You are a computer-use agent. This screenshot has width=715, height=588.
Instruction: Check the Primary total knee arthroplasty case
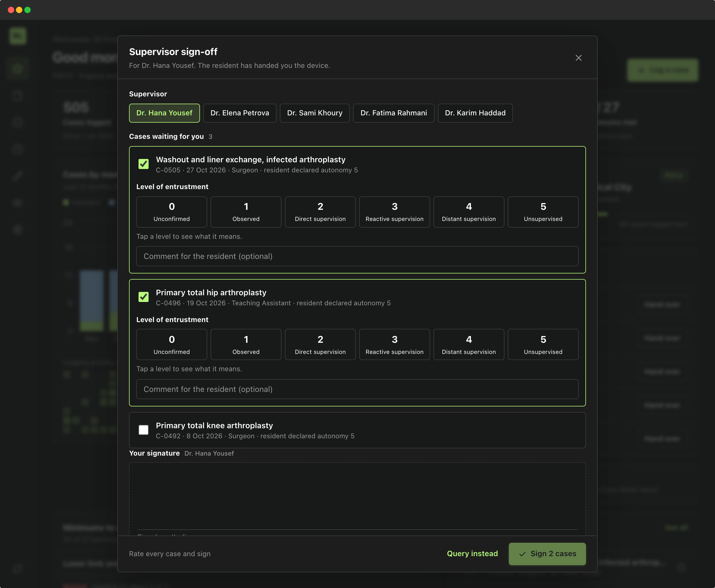(x=144, y=430)
